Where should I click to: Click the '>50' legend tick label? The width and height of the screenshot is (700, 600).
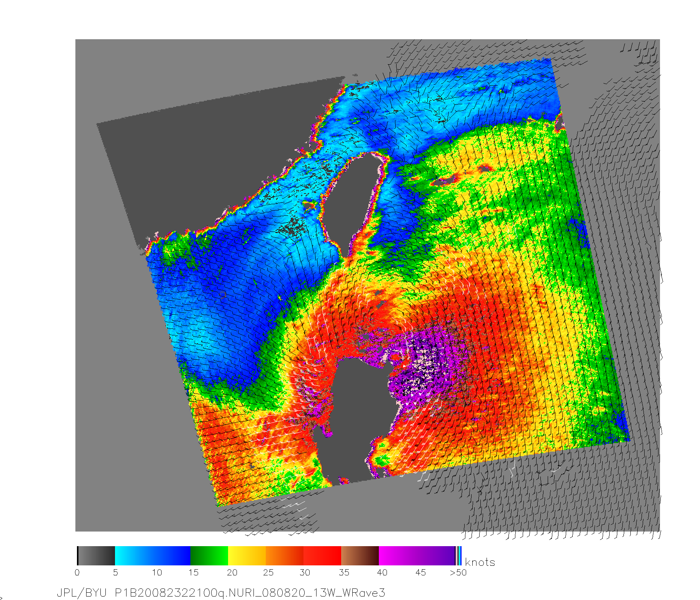pos(458,573)
